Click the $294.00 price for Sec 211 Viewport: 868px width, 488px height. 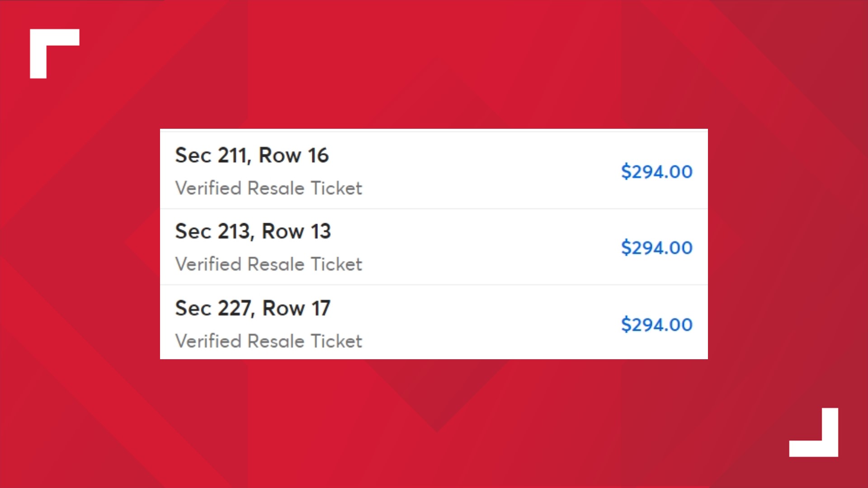coord(656,172)
